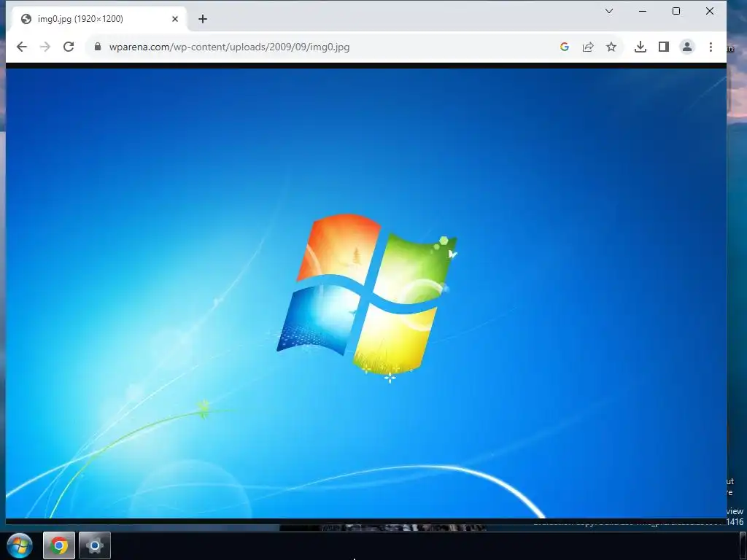Image resolution: width=747 pixels, height=560 pixels.
Task: Open a new tab
Action: pyautogui.click(x=203, y=19)
